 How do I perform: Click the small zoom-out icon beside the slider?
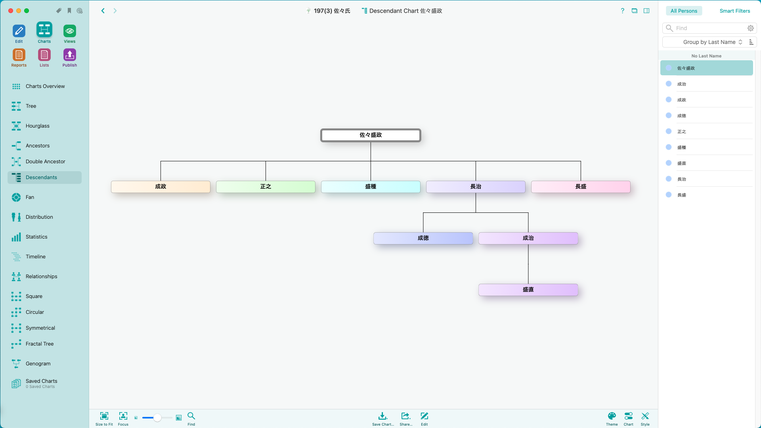tap(136, 418)
